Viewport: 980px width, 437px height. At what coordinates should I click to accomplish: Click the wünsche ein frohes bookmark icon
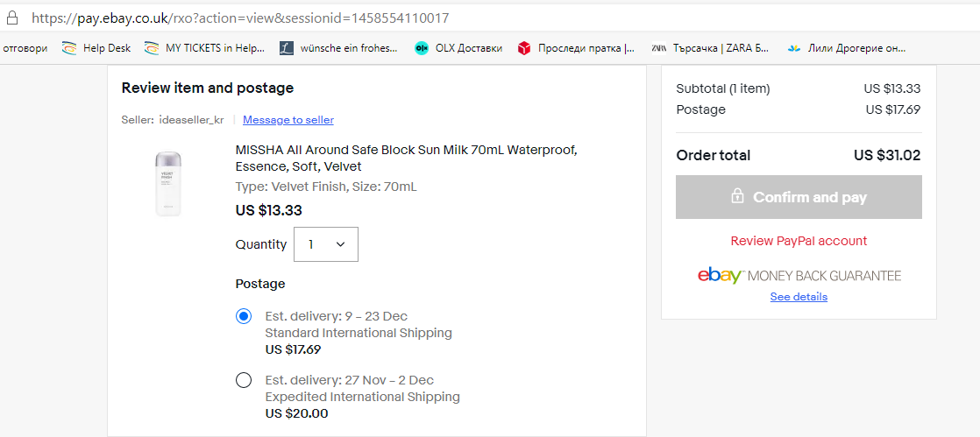(287, 48)
